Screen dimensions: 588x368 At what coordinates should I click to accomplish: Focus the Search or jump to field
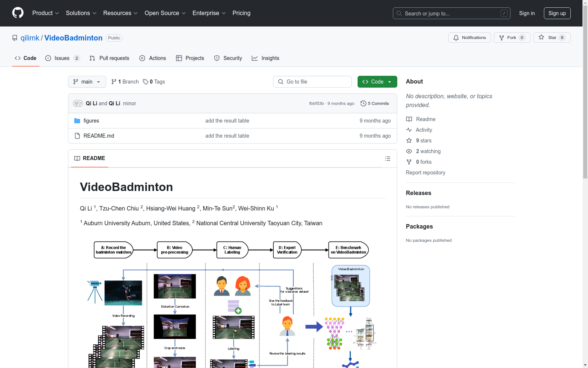coord(452,13)
